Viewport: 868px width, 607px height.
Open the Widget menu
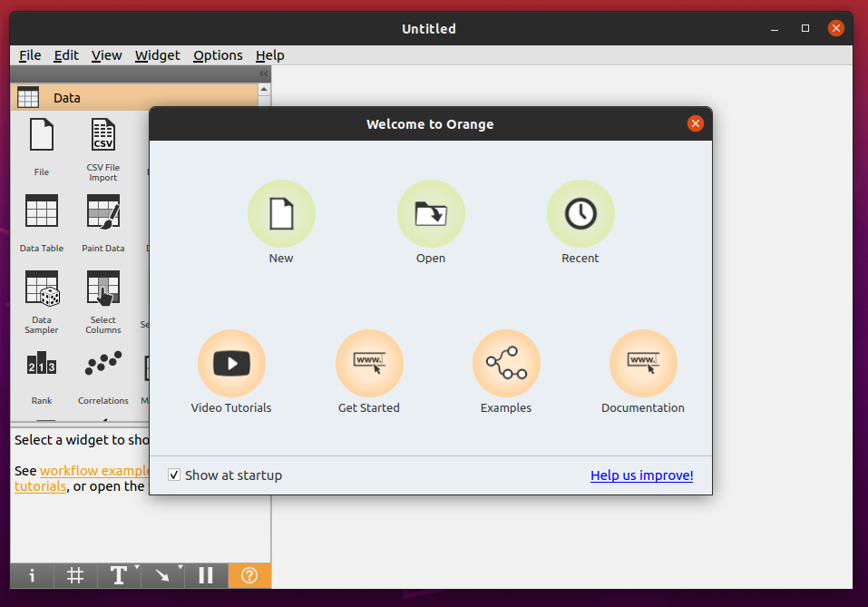coord(157,55)
